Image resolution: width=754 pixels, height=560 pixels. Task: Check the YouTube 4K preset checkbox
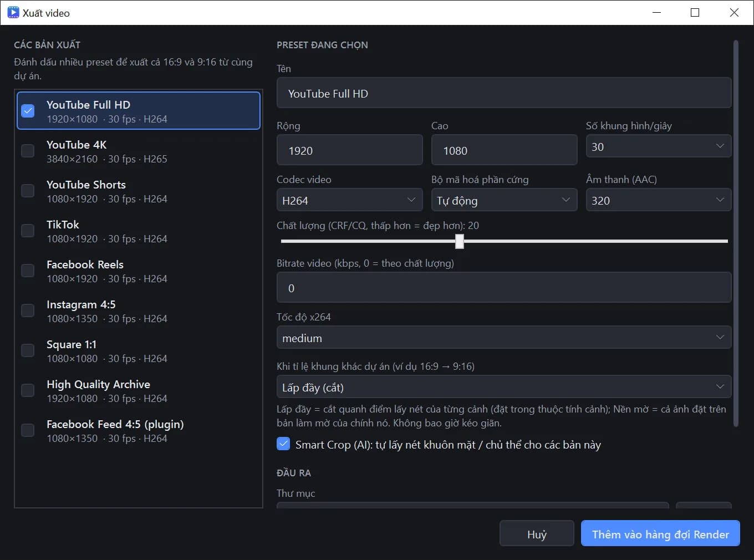[28, 150]
